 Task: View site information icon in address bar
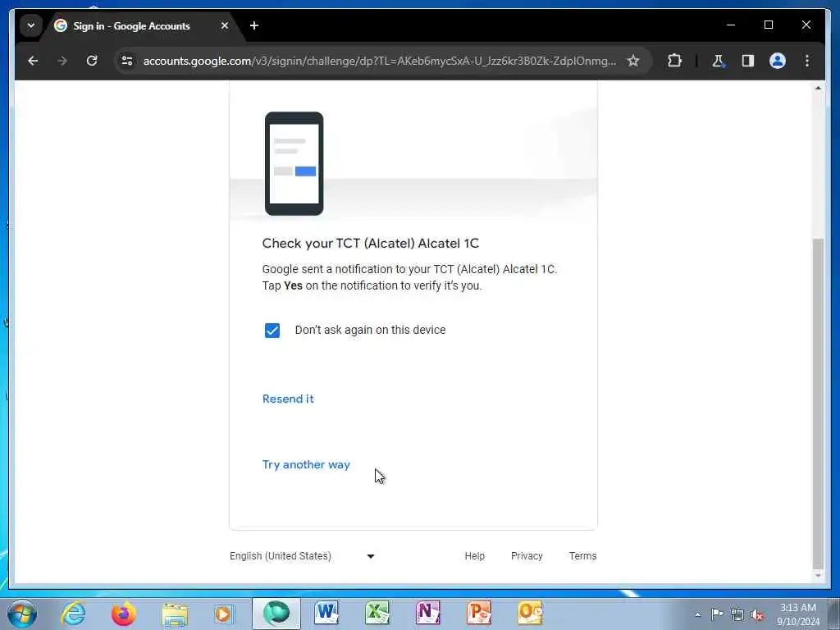pyautogui.click(x=127, y=61)
